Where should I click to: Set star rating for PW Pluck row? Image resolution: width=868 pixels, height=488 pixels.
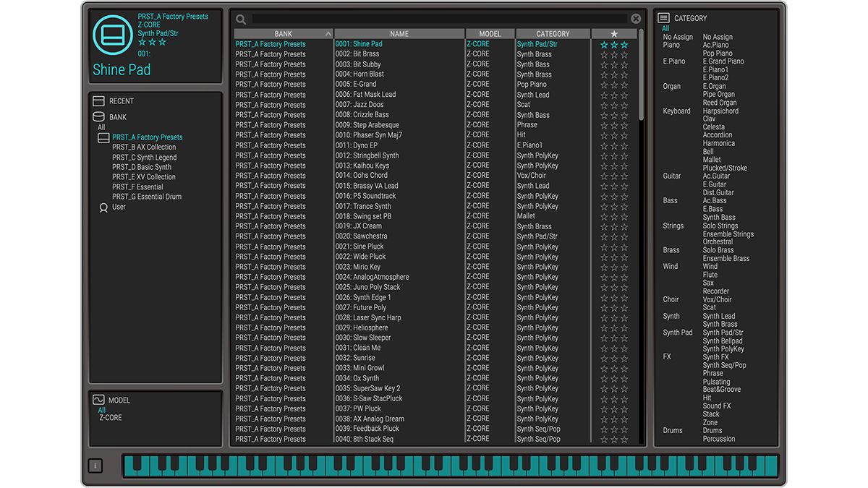tap(614, 408)
